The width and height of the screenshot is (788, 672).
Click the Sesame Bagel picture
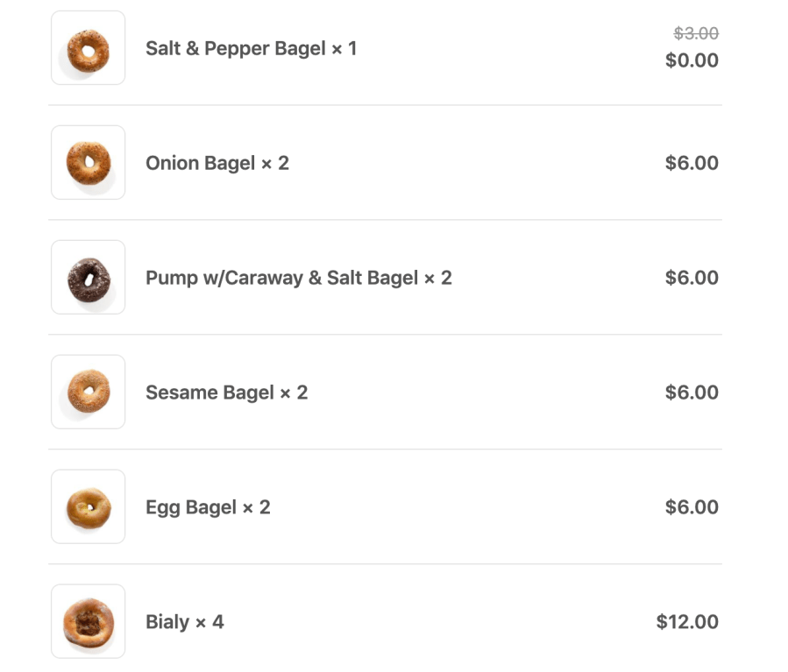[88, 393]
